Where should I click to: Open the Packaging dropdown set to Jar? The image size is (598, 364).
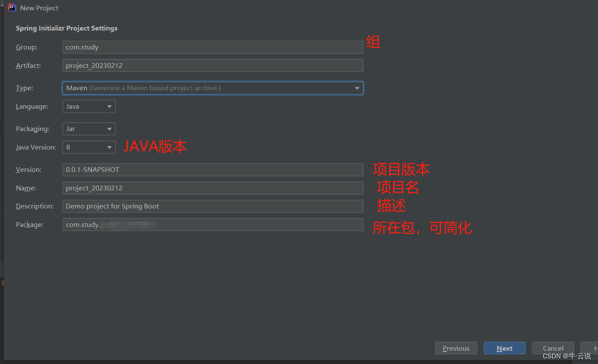[x=89, y=129]
